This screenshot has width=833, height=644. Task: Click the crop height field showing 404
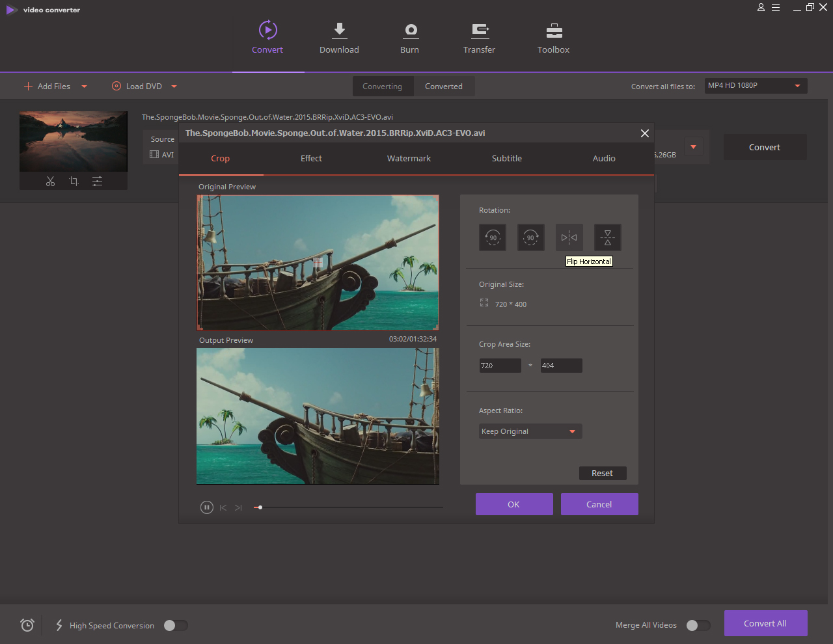point(562,366)
